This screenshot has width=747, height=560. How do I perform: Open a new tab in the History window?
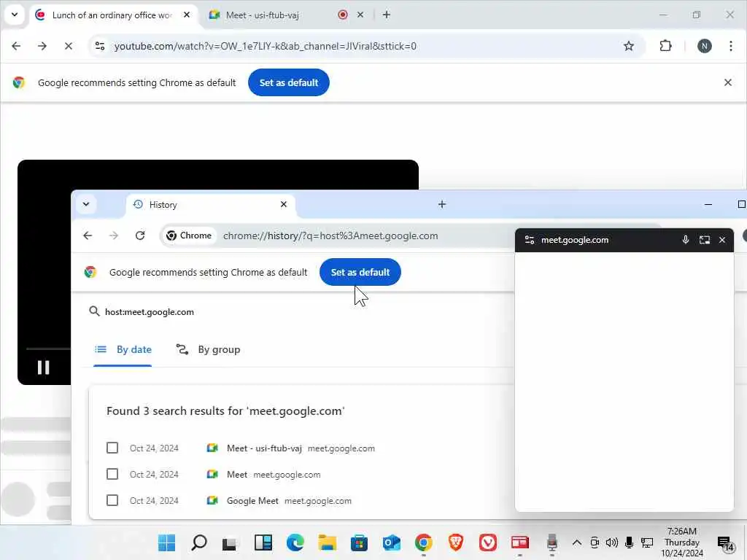442,204
